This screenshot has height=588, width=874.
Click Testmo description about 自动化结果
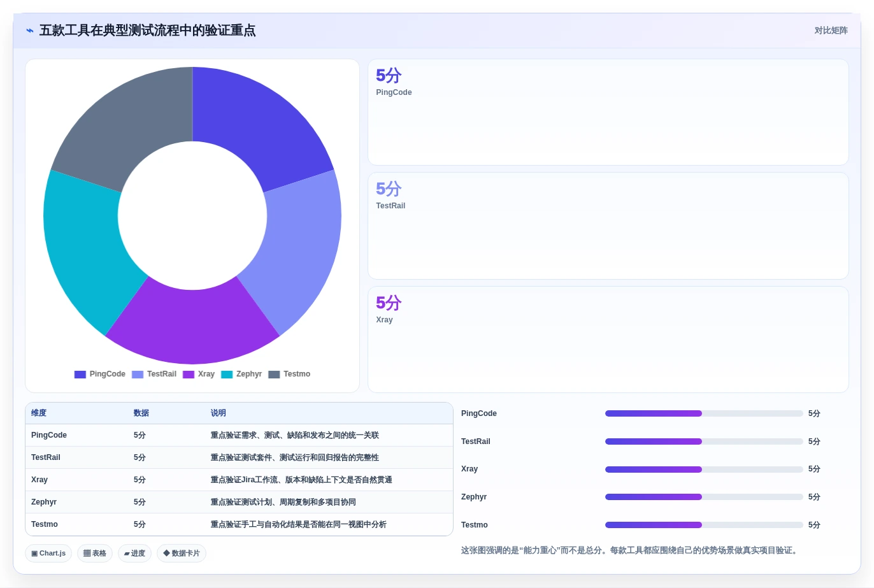click(x=299, y=524)
